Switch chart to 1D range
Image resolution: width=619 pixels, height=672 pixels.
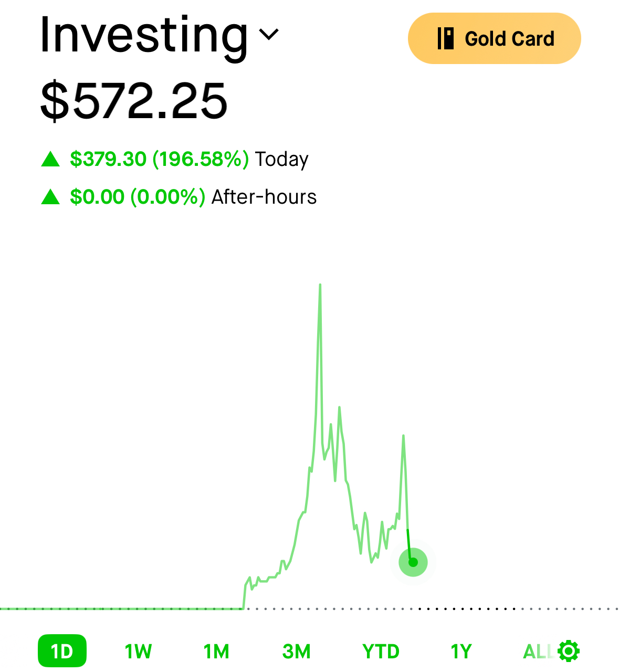coord(62,651)
